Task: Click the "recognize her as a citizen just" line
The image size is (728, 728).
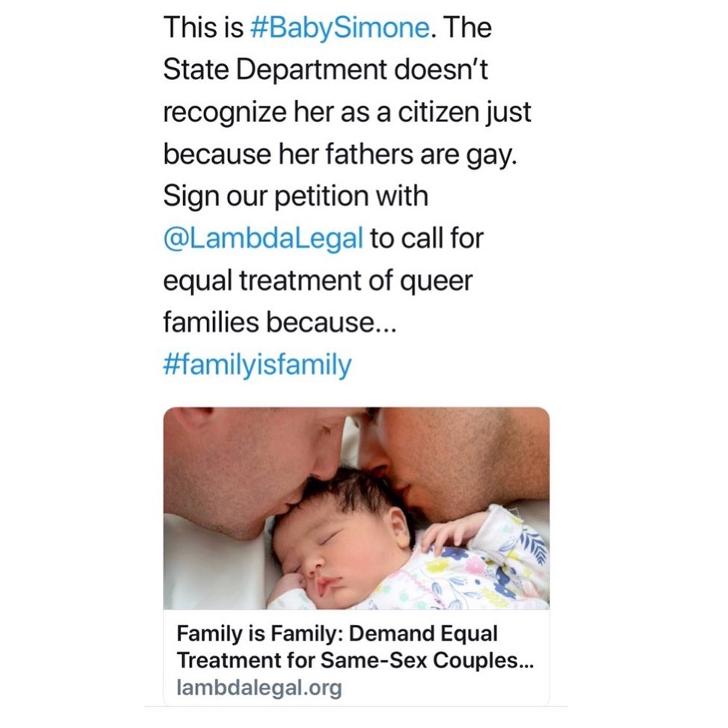Action: click(347, 114)
